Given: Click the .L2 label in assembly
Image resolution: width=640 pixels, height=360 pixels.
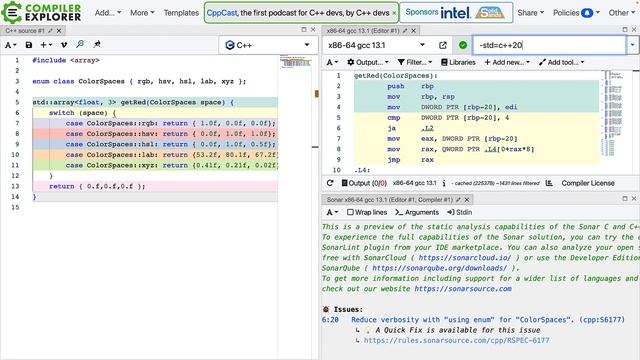Looking at the screenshot, I should (427, 128).
